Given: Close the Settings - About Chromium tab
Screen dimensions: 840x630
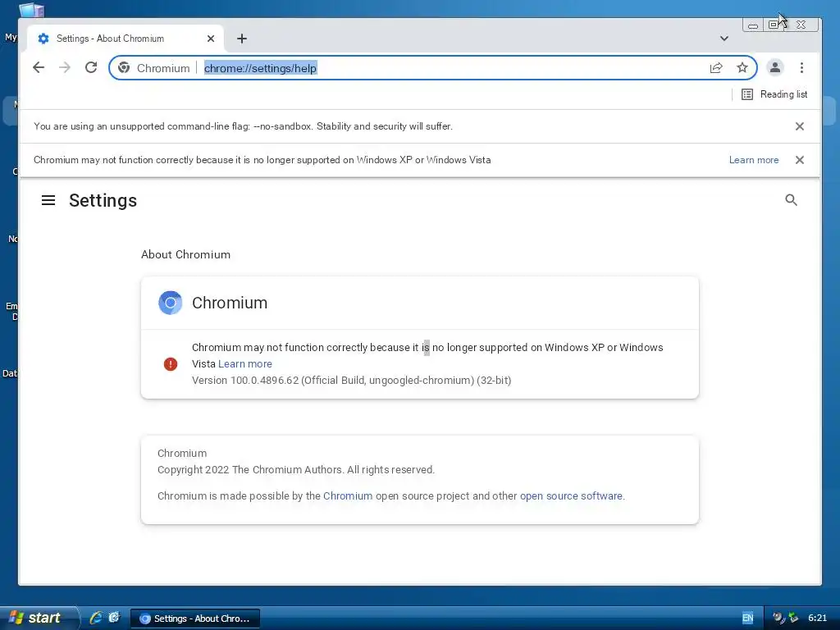Looking at the screenshot, I should point(211,39).
